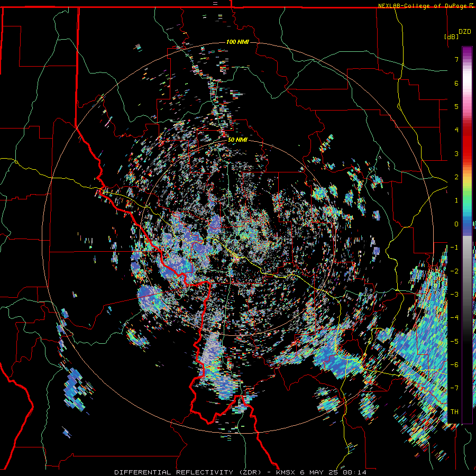Select the 1 dB scale label
This screenshot has width=476, height=476.
click(456, 200)
